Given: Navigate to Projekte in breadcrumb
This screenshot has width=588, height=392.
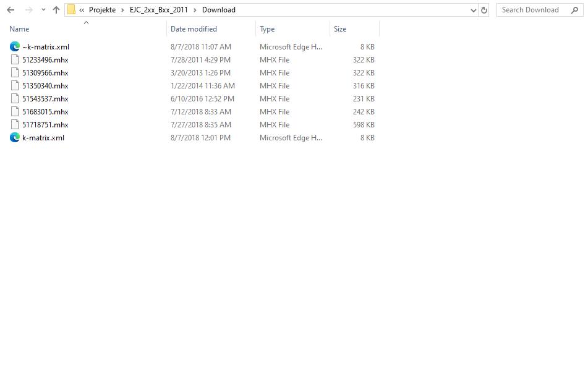Looking at the screenshot, I should pyautogui.click(x=103, y=10).
